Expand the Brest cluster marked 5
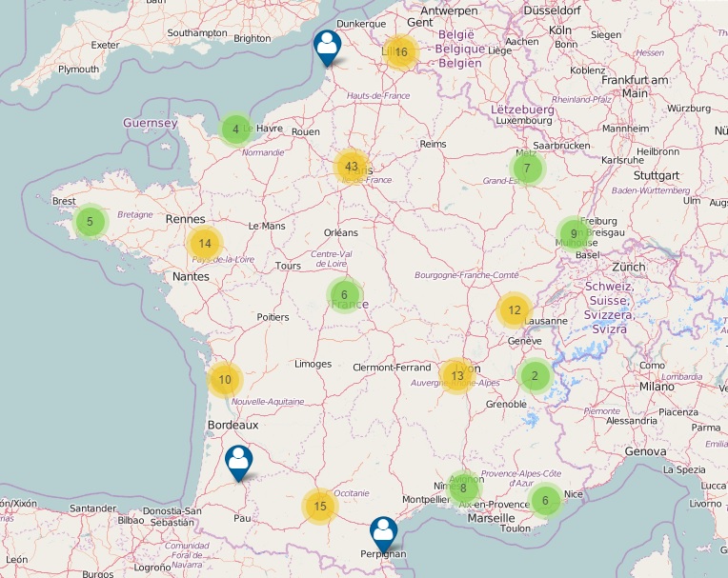This screenshot has width=728, height=578. pyautogui.click(x=91, y=221)
